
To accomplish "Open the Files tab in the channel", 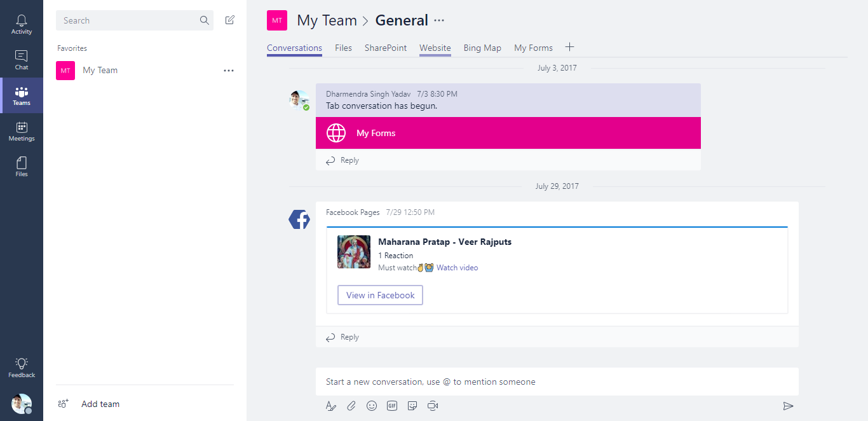I will [343, 48].
